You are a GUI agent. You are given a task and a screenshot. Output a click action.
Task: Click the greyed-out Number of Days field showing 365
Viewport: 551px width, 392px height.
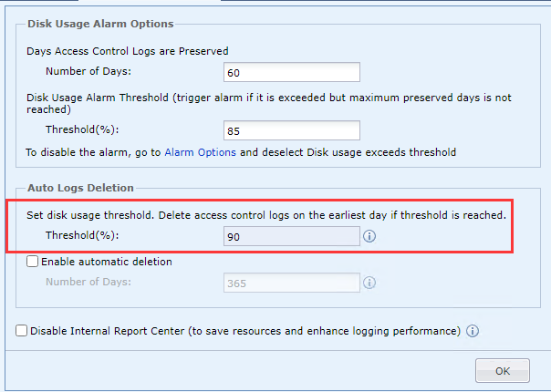point(291,283)
